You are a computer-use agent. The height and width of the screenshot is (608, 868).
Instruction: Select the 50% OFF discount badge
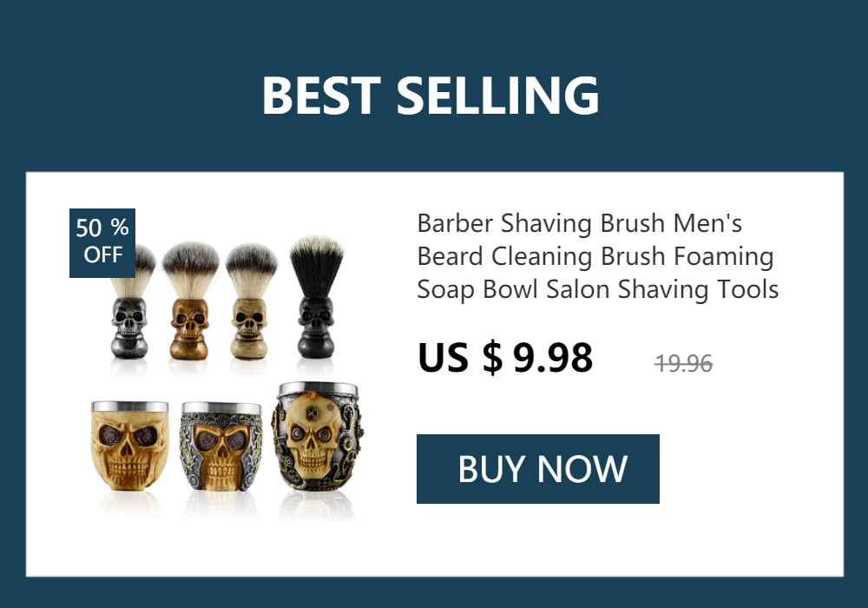102,242
